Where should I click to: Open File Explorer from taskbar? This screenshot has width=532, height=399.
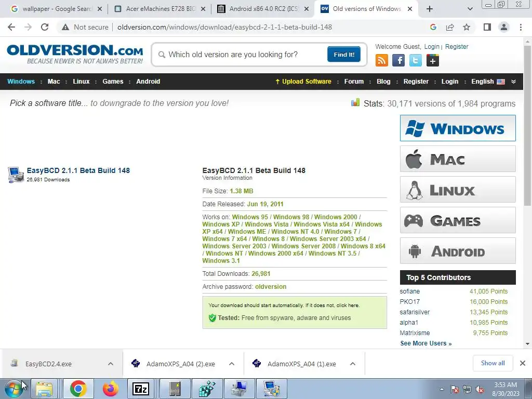pyautogui.click(x=45, y=389)
